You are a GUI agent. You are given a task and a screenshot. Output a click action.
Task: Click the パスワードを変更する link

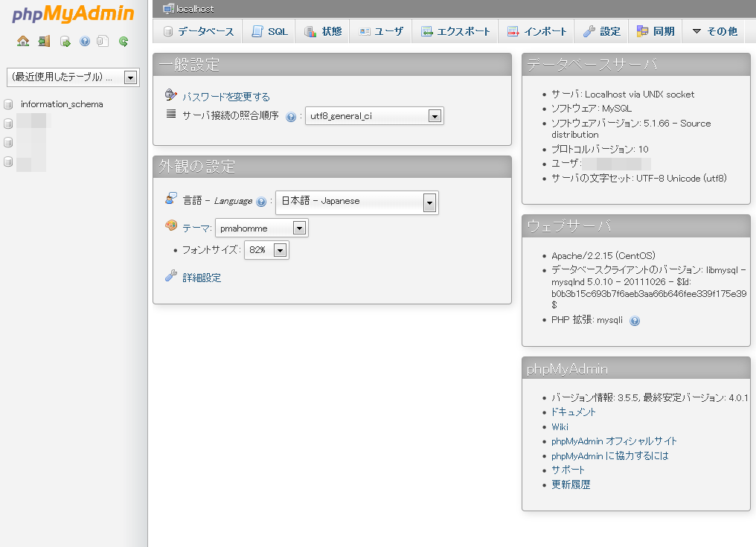tap(226, 97)
